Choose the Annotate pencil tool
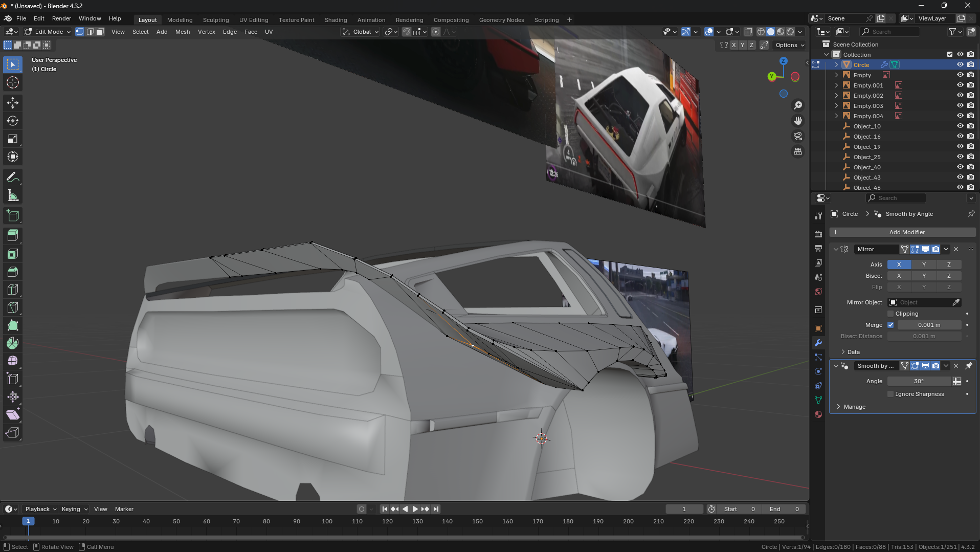This screenshot has width=980, height=552. 13,178
